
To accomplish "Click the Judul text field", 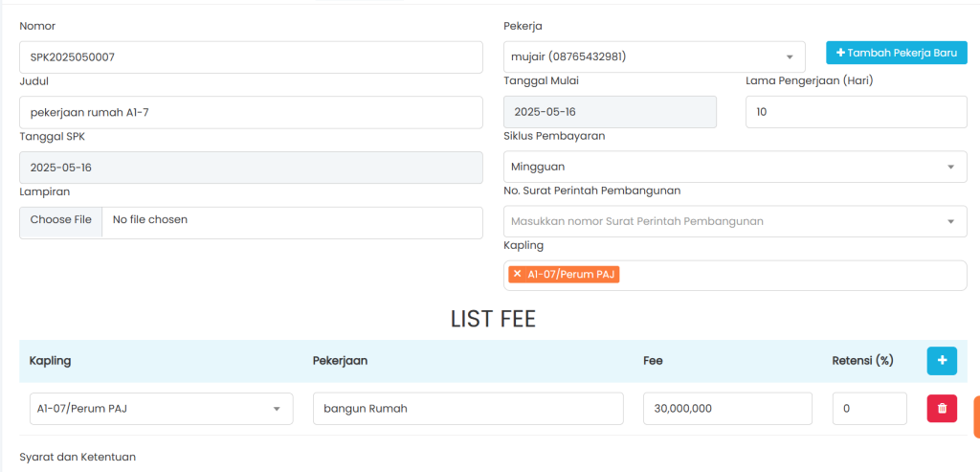I will pos(251,112).
